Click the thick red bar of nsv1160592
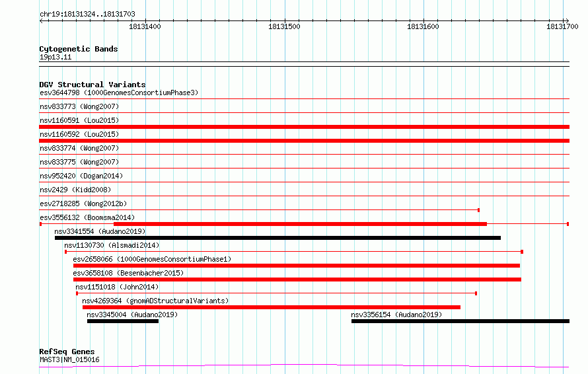 click(304, 141)
